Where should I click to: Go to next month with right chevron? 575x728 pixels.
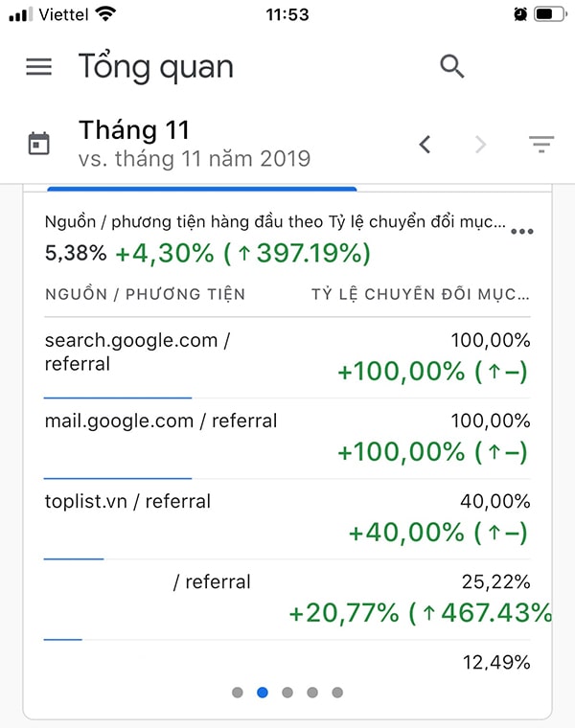pos(480,145)
